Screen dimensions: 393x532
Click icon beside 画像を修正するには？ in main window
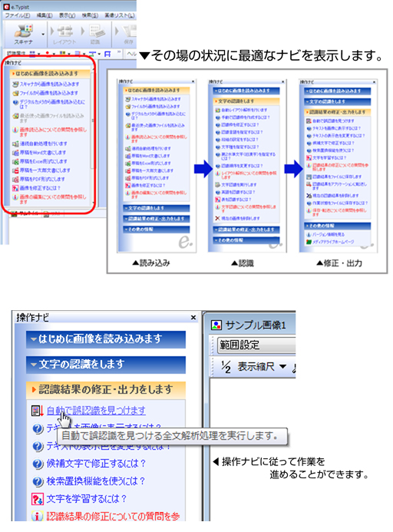pyautogui.click(x=15, y=188)
